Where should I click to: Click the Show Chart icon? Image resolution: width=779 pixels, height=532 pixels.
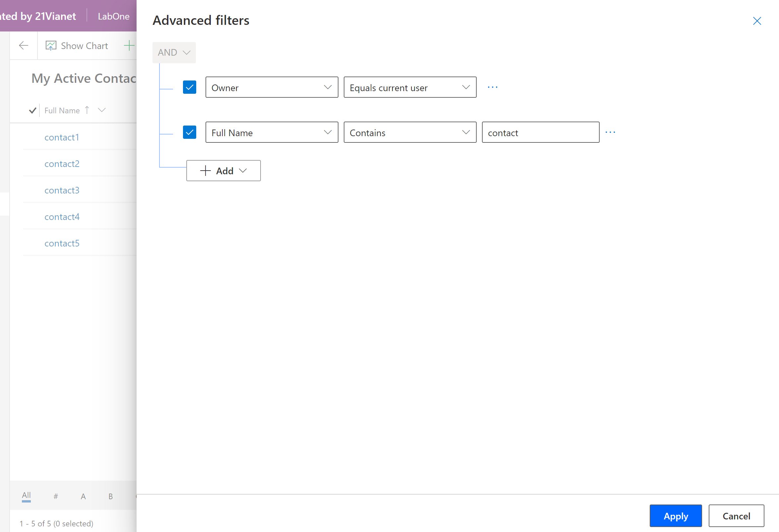51,45
